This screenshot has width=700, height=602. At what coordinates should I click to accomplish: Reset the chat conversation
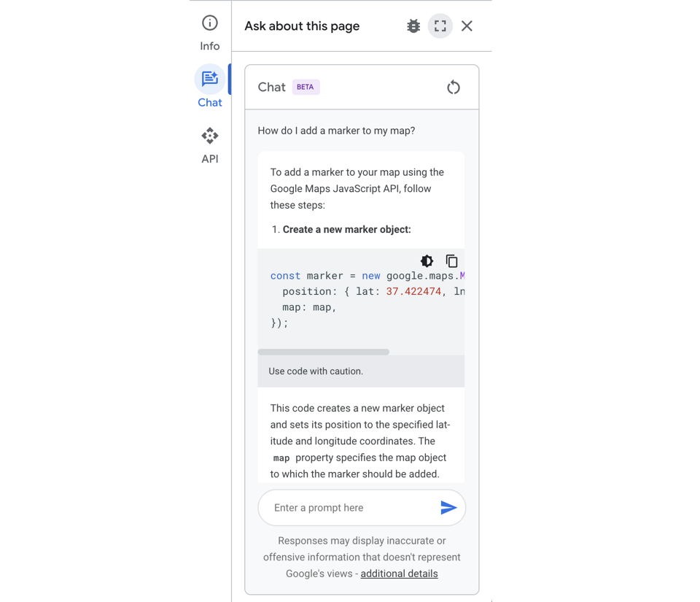pos(453,87)
